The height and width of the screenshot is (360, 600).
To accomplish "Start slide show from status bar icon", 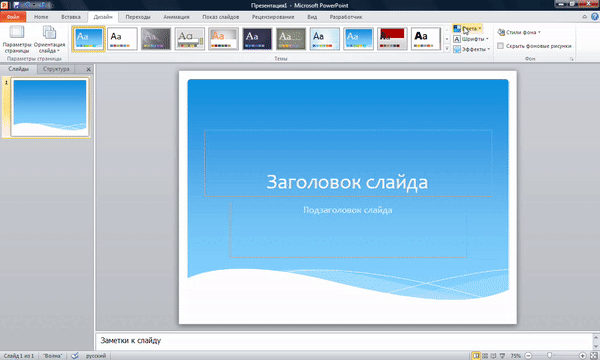I will point(502,356).
